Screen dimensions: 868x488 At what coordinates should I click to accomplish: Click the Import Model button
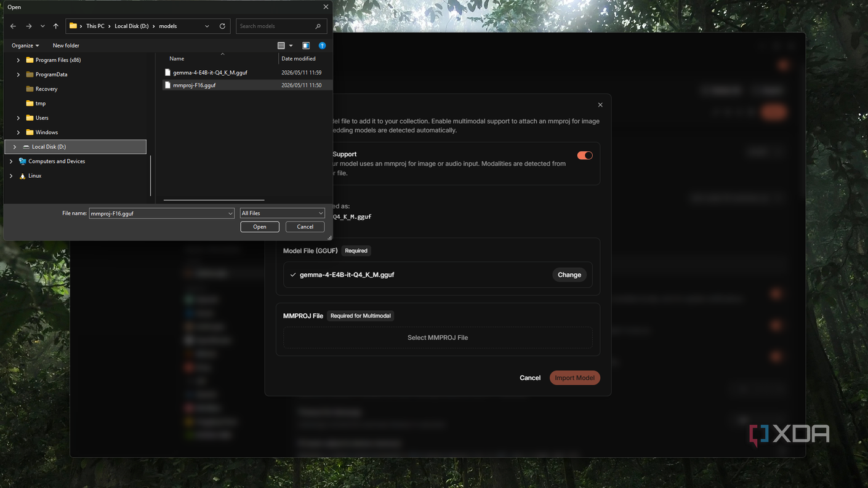[x=575, y=378]
